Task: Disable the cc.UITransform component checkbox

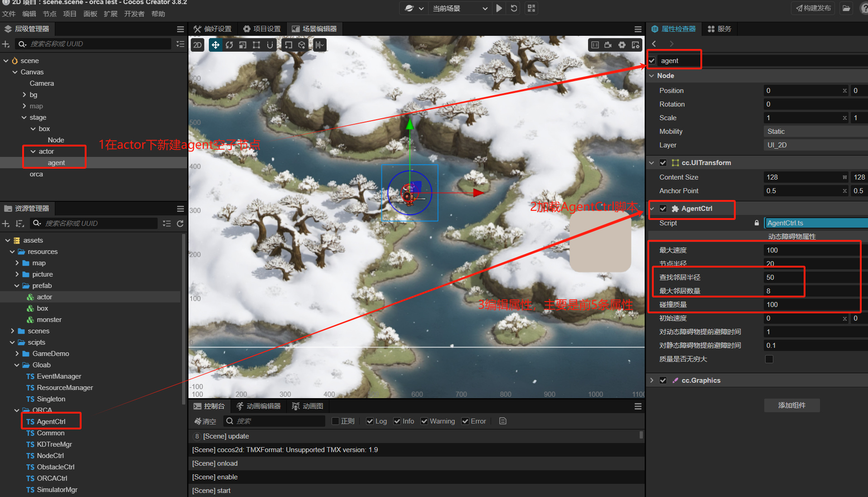Action: click(x=663, y=163)
